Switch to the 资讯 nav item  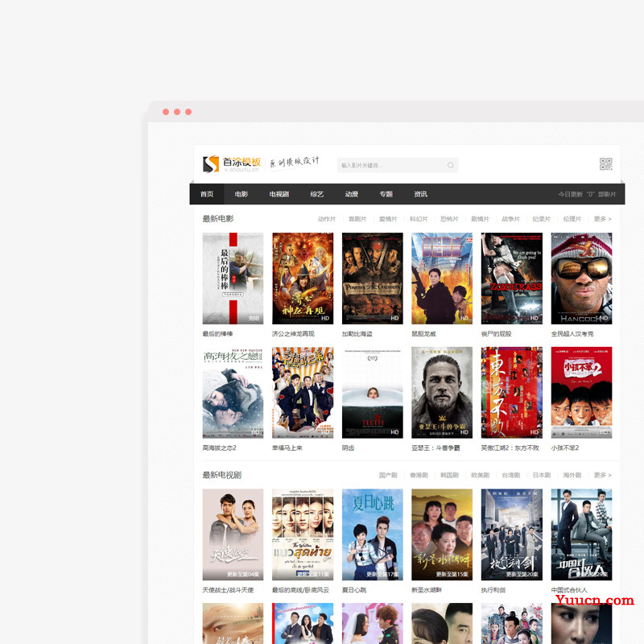click(x=420, y=194)
